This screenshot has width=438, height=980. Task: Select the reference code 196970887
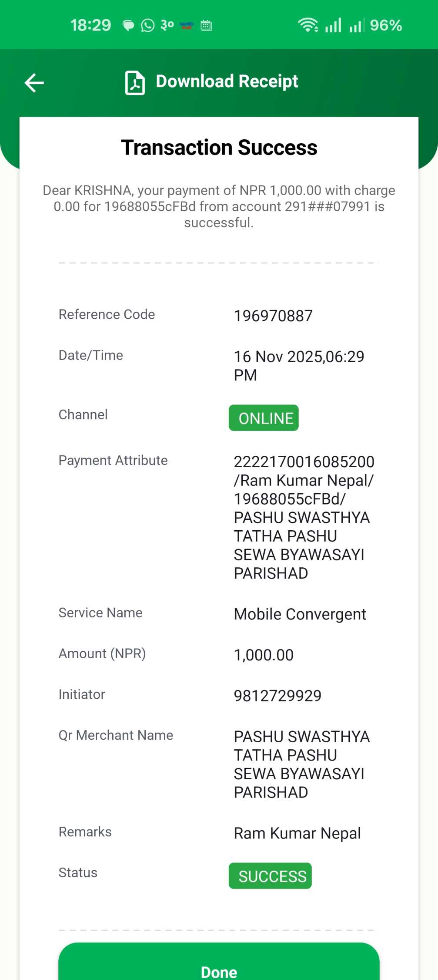[273, 316]
